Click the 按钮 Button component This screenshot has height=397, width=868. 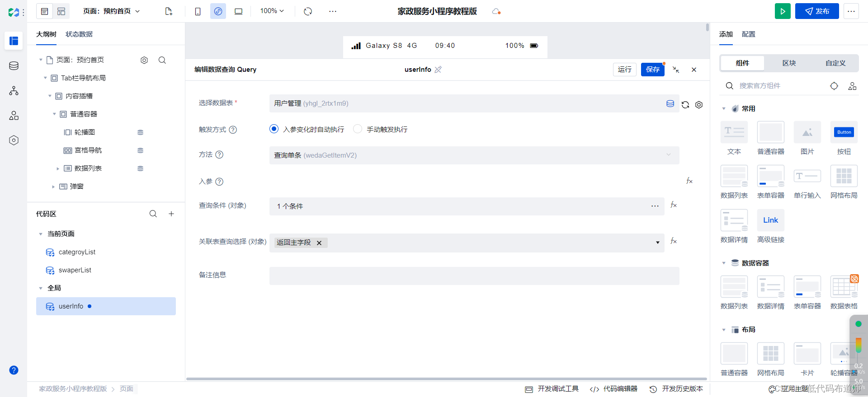pos(844,138)
